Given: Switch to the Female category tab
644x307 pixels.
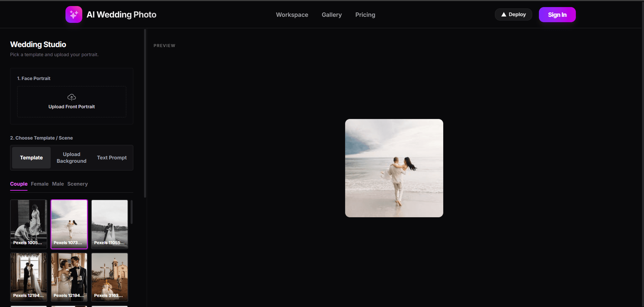Looking at the screenshot, I should coord(40,184).
